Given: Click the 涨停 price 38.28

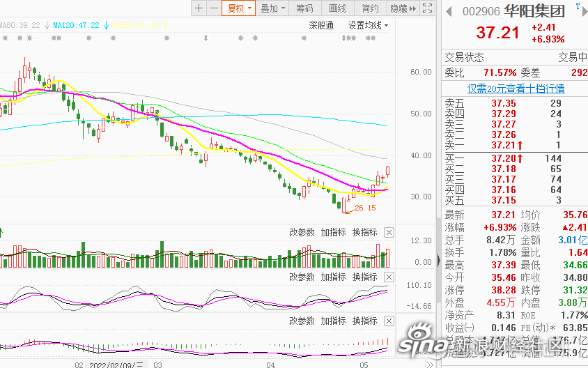Looking at the screenshot, I should pyautogui.click(x=503, y=290).
